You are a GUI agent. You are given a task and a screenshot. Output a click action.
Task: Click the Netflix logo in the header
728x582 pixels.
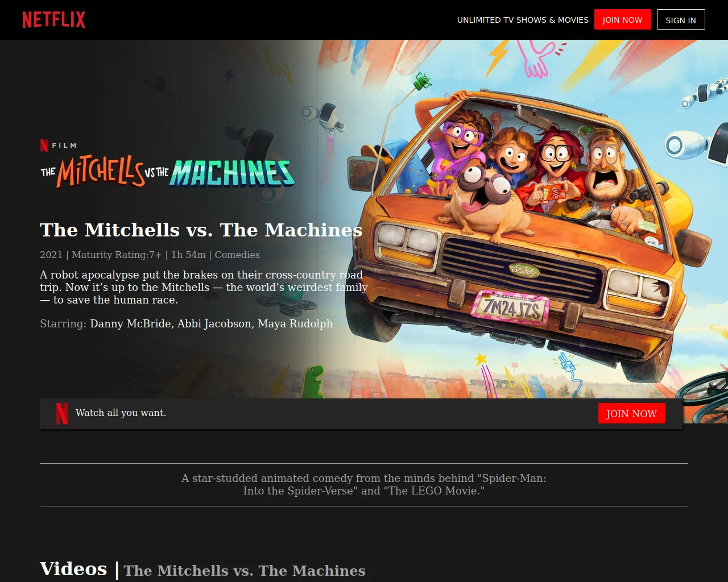pos(54,20)
